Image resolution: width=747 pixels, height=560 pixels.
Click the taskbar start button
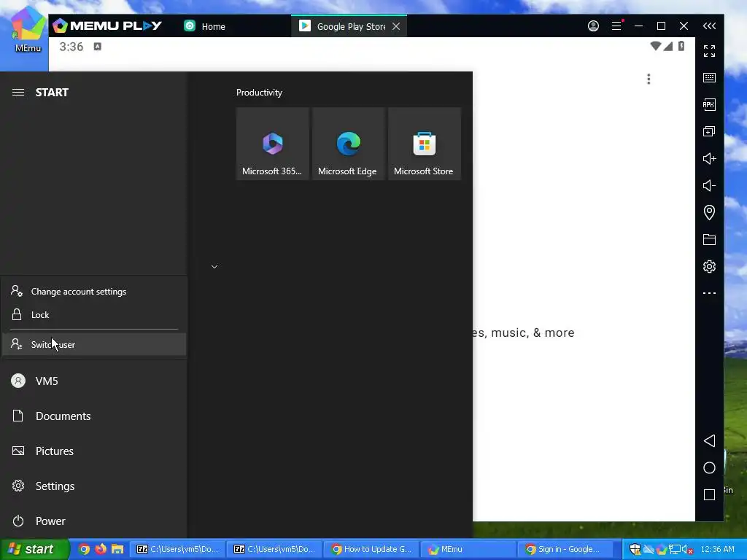pos(34,549)
